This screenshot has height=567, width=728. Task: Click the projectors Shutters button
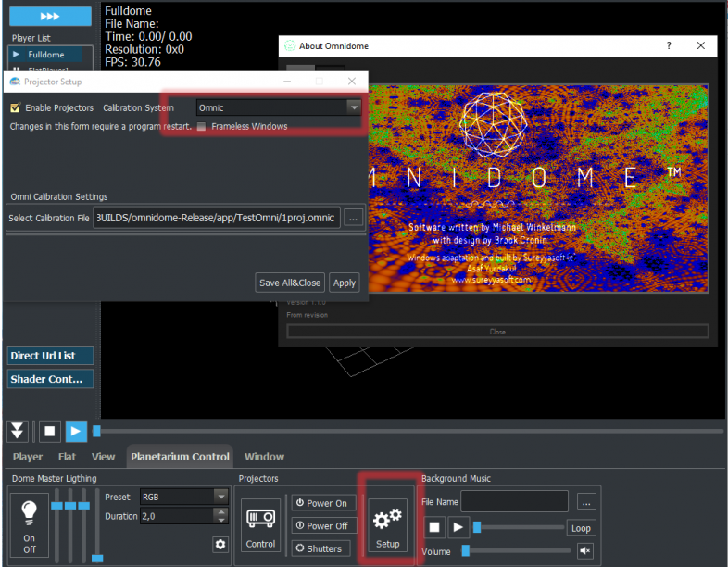tap(320, 548)
